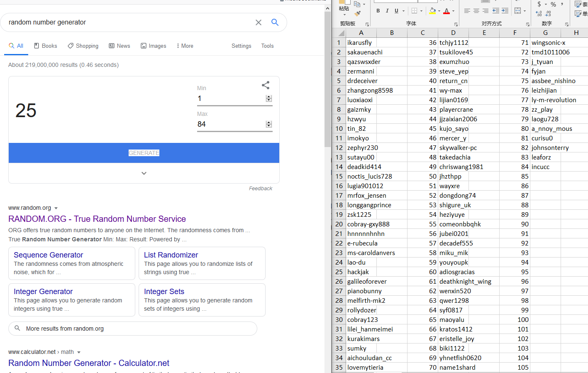
Task: Switch to the Images search tab
Action: [x=154, y=46]
